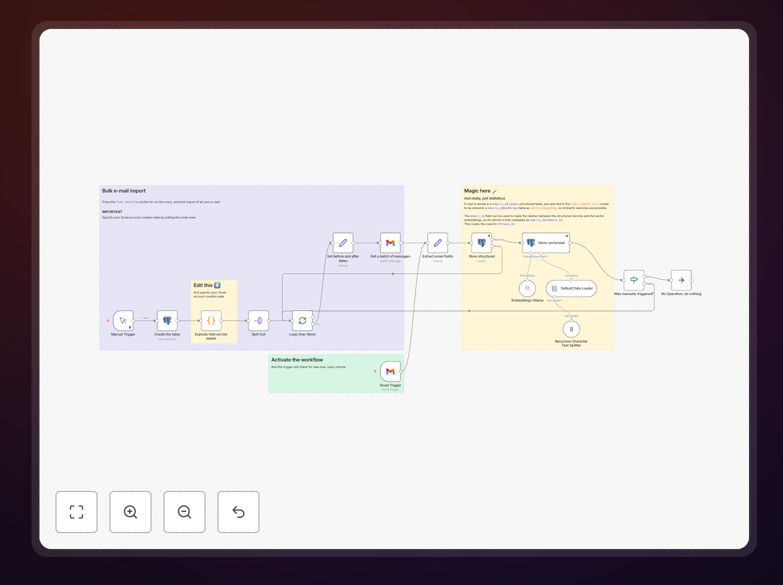Select the Get a batch of messages Gmail node
This screenshot has width=783, height=585.
click(x=390, y=243)
